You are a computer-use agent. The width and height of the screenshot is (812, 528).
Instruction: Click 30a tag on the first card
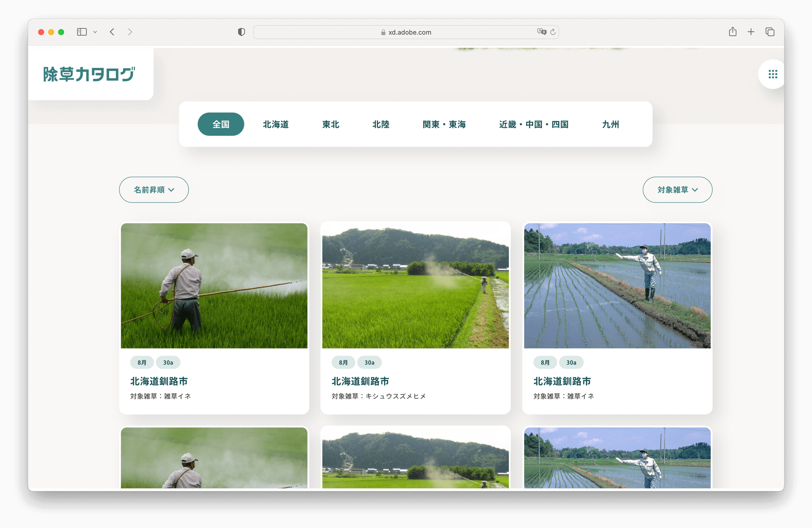(x=168, y=362)
